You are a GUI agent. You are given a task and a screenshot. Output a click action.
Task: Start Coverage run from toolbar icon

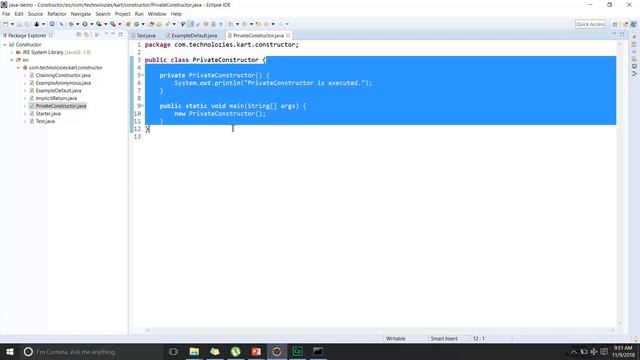[x=99, y=24]
